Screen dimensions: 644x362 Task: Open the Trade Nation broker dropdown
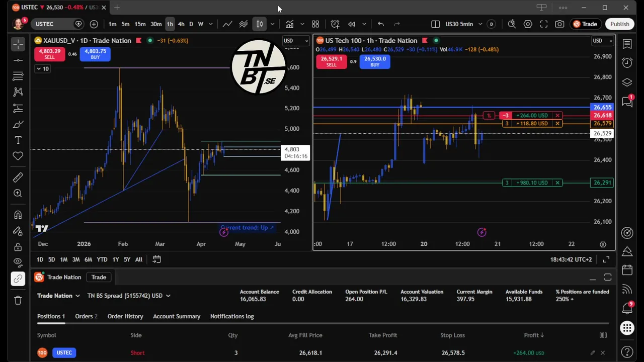tap(58, 296)
